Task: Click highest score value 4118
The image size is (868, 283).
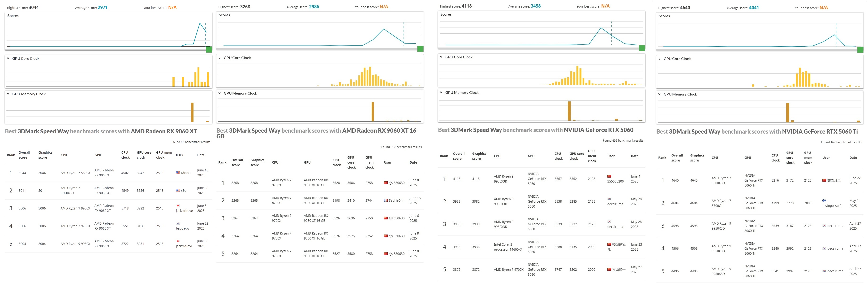Action: [467, 6]
